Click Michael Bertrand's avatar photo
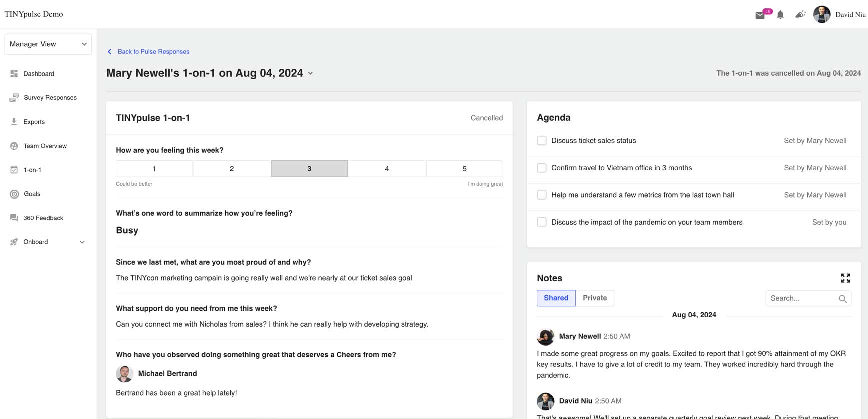This screenshot has height=419, width=868. [x=124, y=374]
